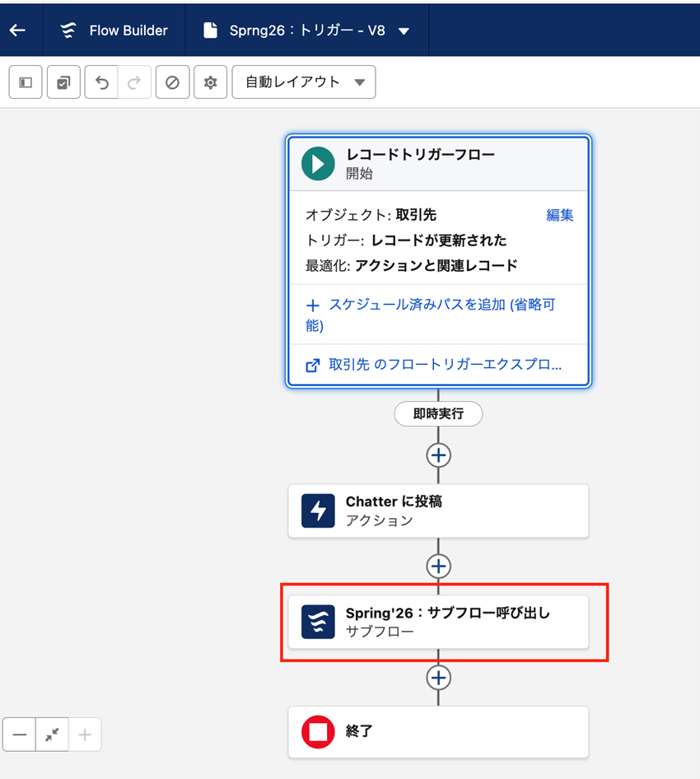Add element below 即時実行 path

click(438, 455)
